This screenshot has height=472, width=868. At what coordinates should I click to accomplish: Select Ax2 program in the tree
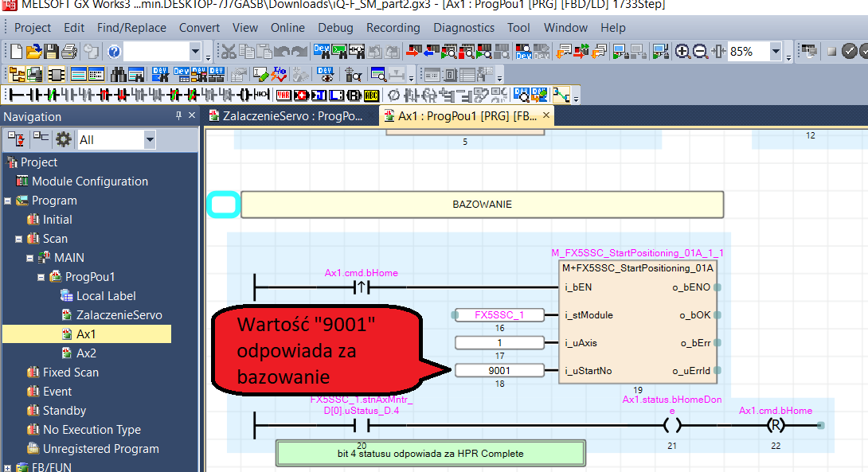[x=86, y=353]
